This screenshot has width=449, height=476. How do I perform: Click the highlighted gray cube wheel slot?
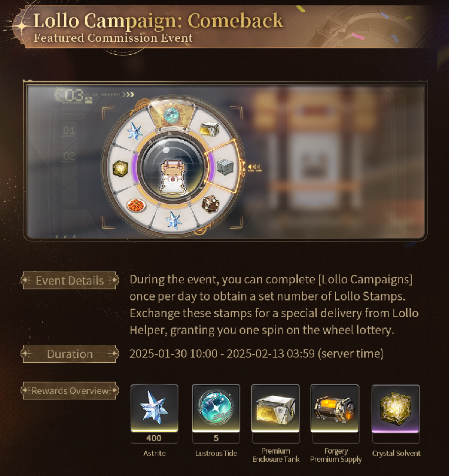pyautogui.click(x=225, y=167)
